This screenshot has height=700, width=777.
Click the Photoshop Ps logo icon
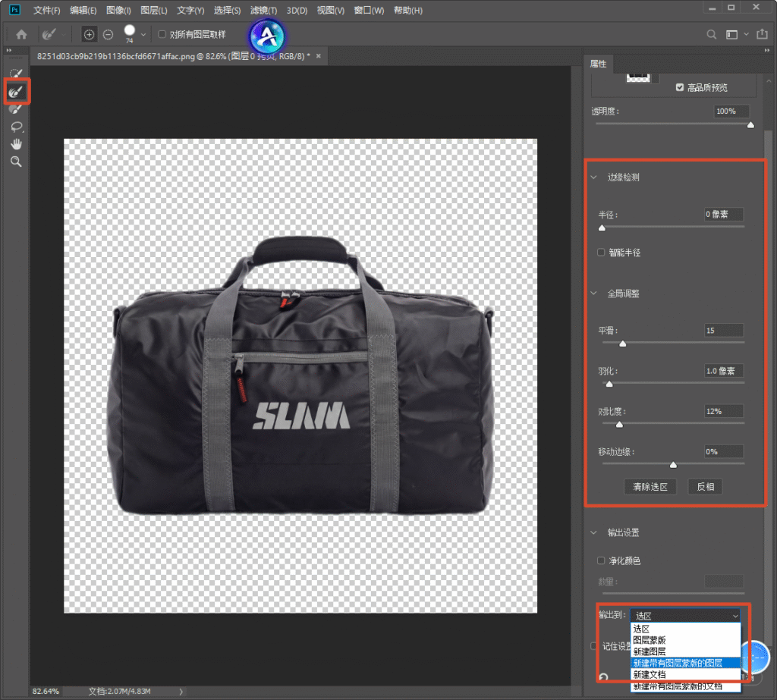(x=14, y=10)
